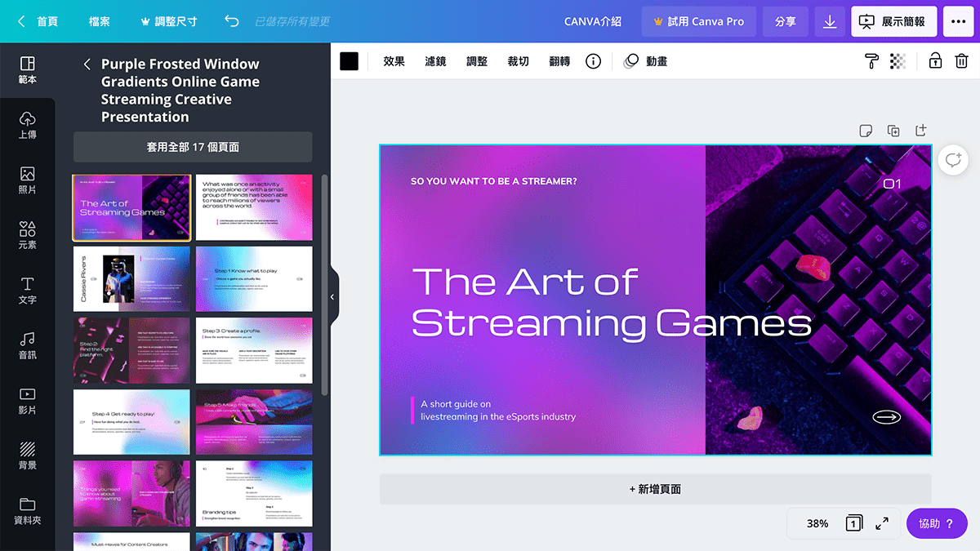Duplicate the page using copy icon
980x551 pixels.
893,131
